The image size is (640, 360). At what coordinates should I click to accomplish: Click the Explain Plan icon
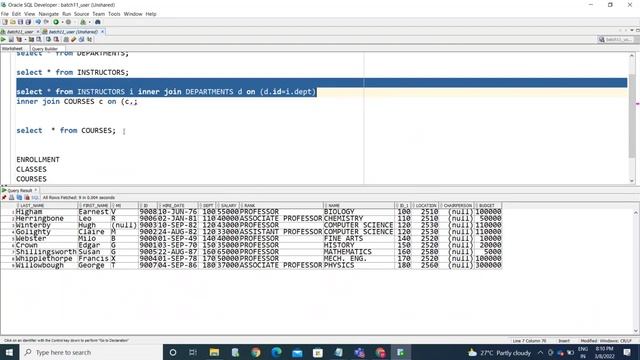pos(19,40)
